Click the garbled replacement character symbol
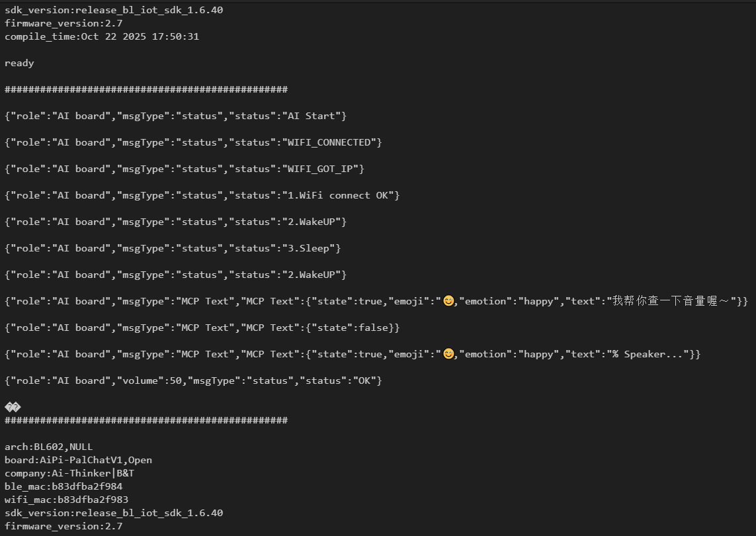 point(13,407)
